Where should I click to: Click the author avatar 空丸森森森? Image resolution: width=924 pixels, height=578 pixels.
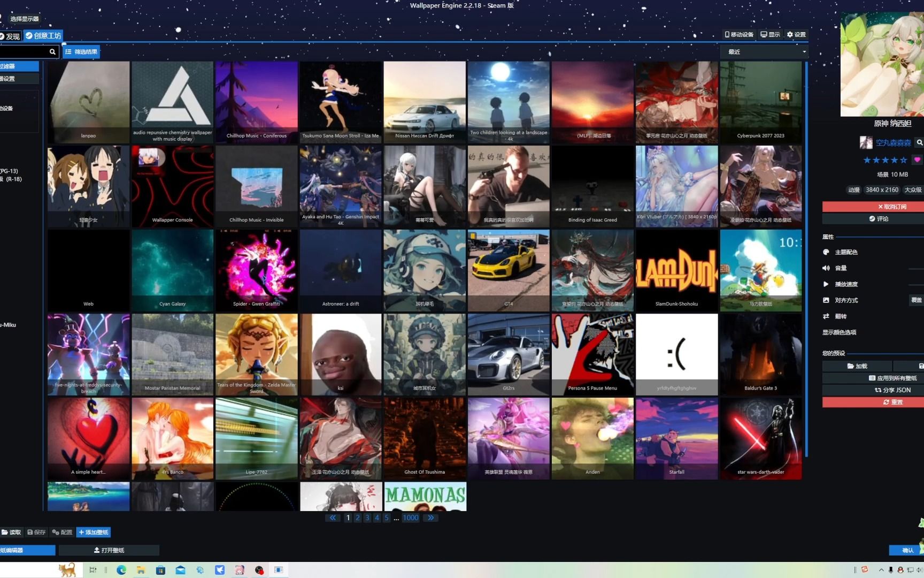[x=866, y=142]
